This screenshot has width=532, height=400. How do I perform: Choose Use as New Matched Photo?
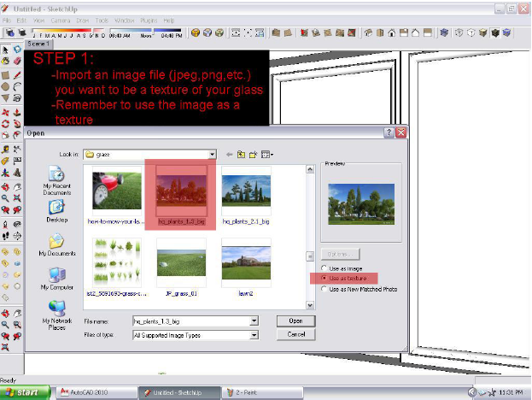tap(324, 289)
